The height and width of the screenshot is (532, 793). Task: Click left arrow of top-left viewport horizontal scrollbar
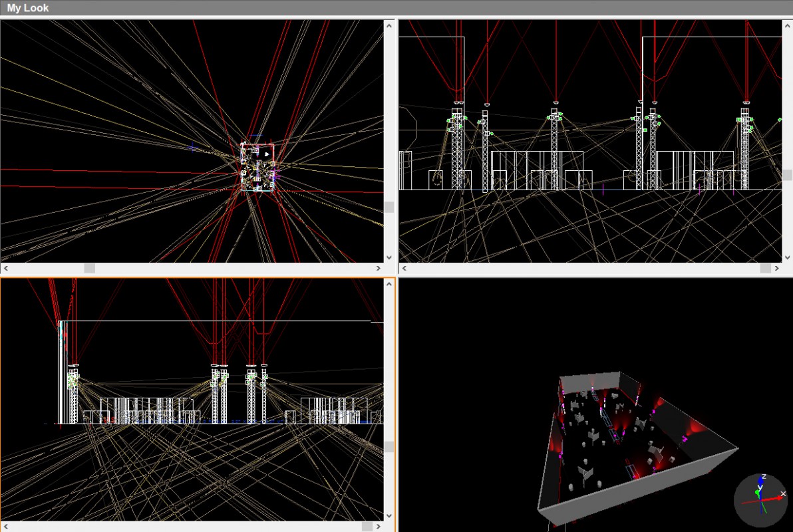point(6,268)
